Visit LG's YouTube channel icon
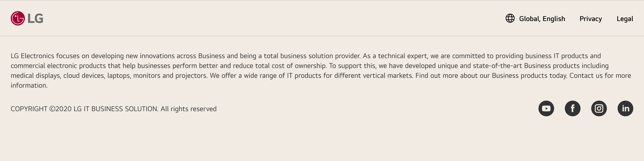The image size is (644, 161). (x=546, y=108)
